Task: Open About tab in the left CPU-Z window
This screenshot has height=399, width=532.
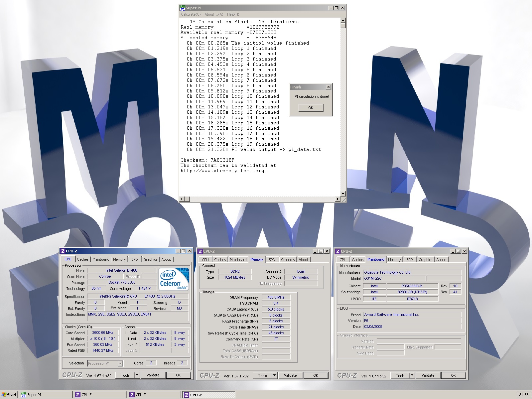Action: pyautogui.click(x=166, y=259)
